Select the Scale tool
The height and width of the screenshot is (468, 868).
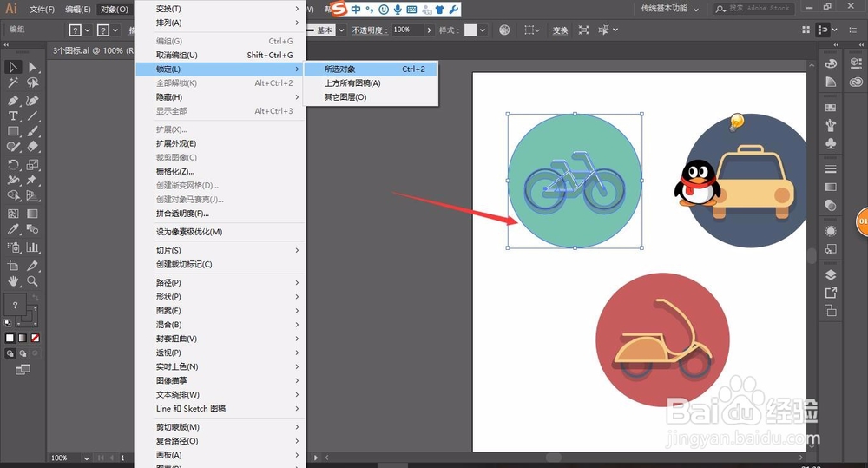[x=33, y=164]
